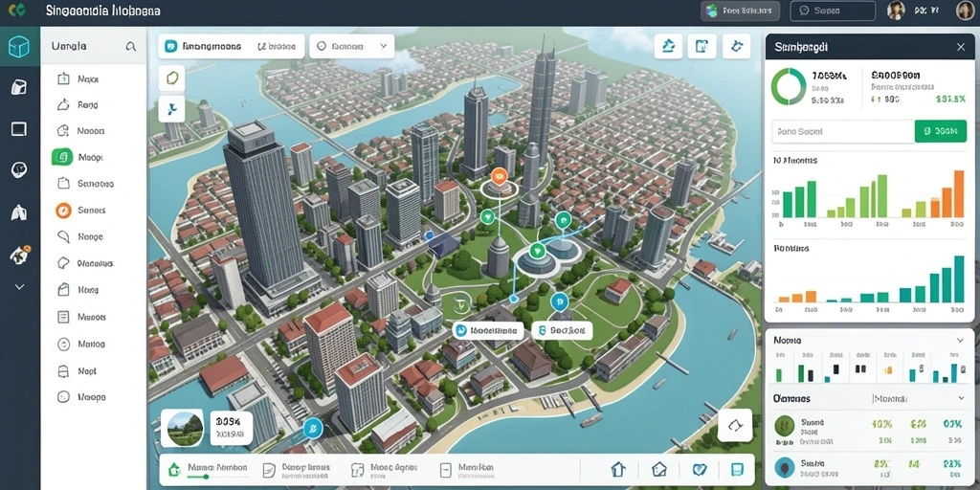The width and height of the screenshot is (980, 490).
Task: Select the orange map marker above the park
Action: coord(499,177)
